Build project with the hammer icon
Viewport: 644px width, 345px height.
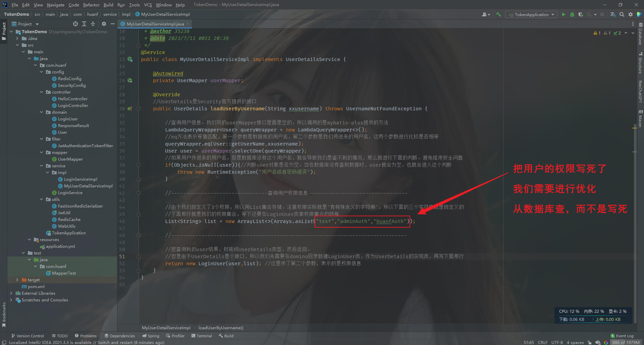click(499, 14)
